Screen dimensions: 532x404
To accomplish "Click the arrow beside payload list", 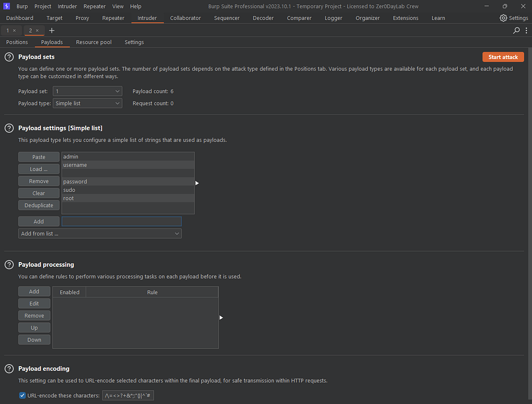I will pos(197,184).
